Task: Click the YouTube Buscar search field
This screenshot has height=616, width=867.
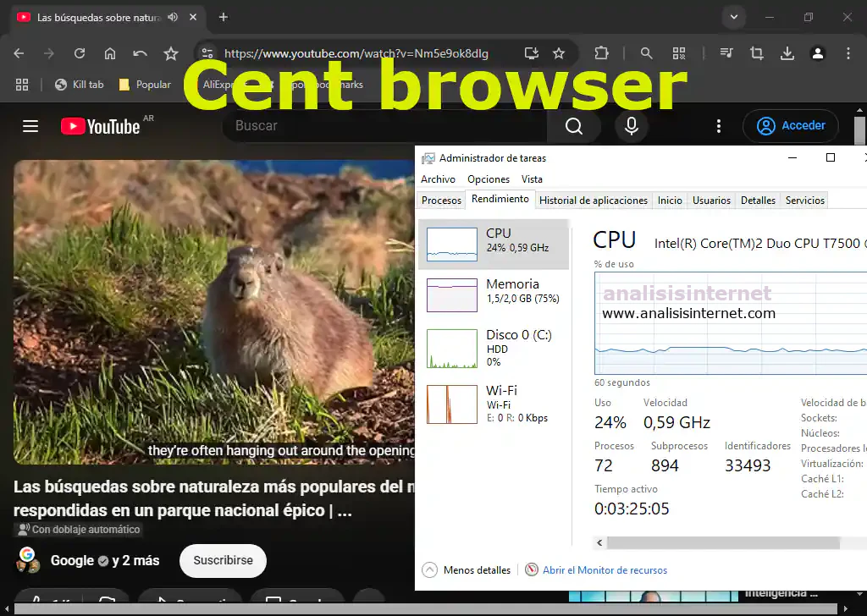Action: click(385, 126)
